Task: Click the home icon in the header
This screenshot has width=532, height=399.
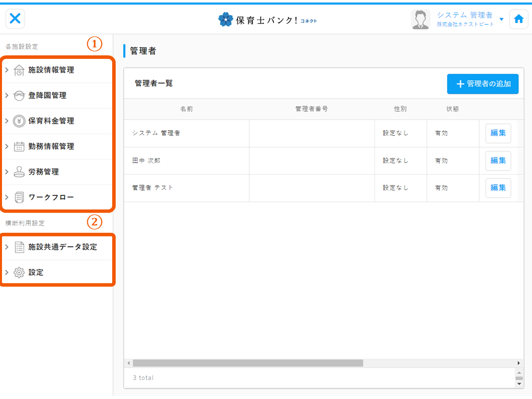Action: click(x=519, y=19)
